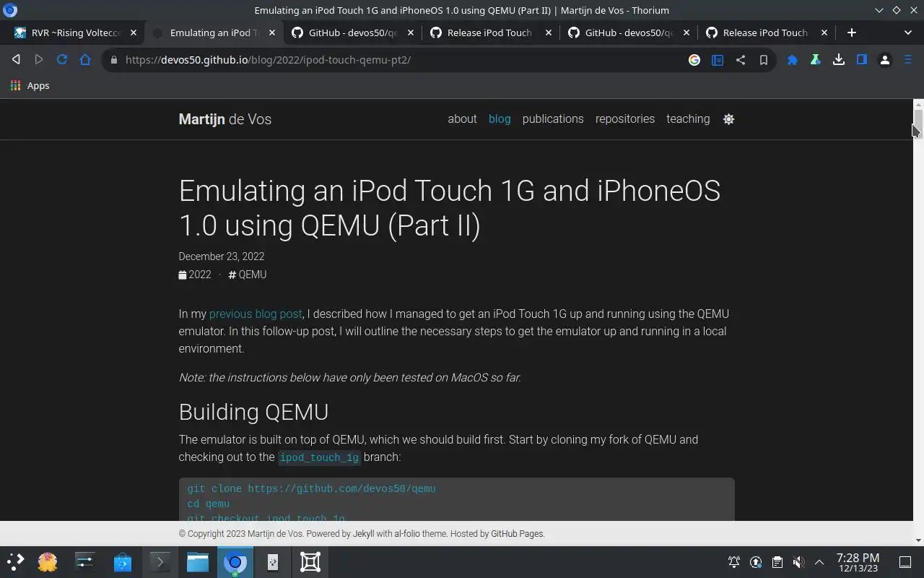Toggle the muted volume tray icon
Image resolution: width=924 pixels, height=578 pixels.
click(798, 562)
